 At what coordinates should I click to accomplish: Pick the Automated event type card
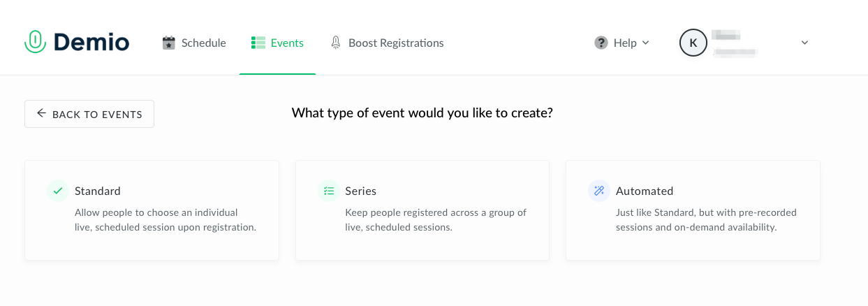click(693, 210)
